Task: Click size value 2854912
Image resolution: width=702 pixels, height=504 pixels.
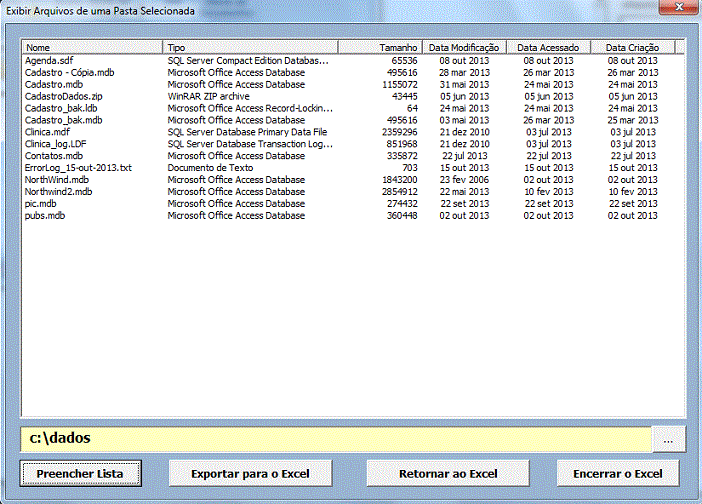Action: pyautogui.click(x=400, y=192)
